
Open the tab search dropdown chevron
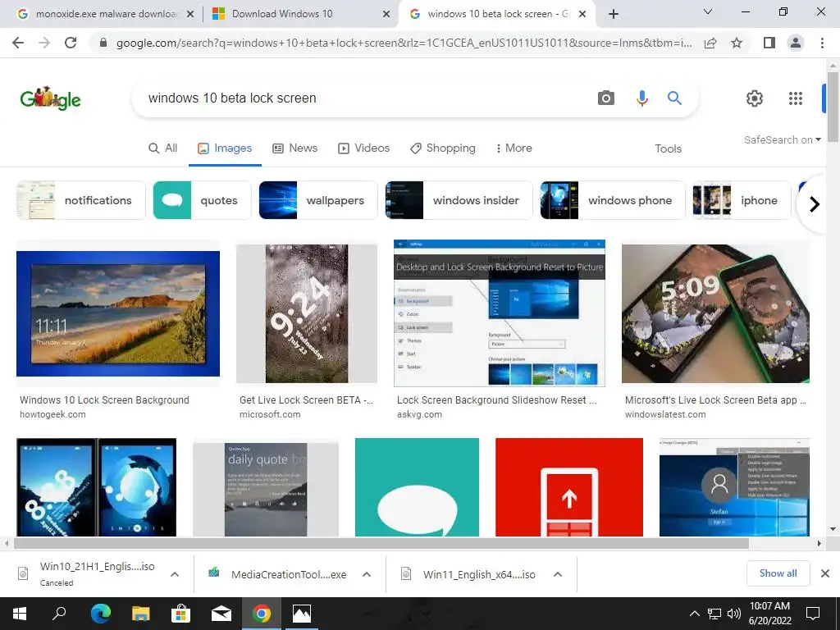(x=708, y=11)
